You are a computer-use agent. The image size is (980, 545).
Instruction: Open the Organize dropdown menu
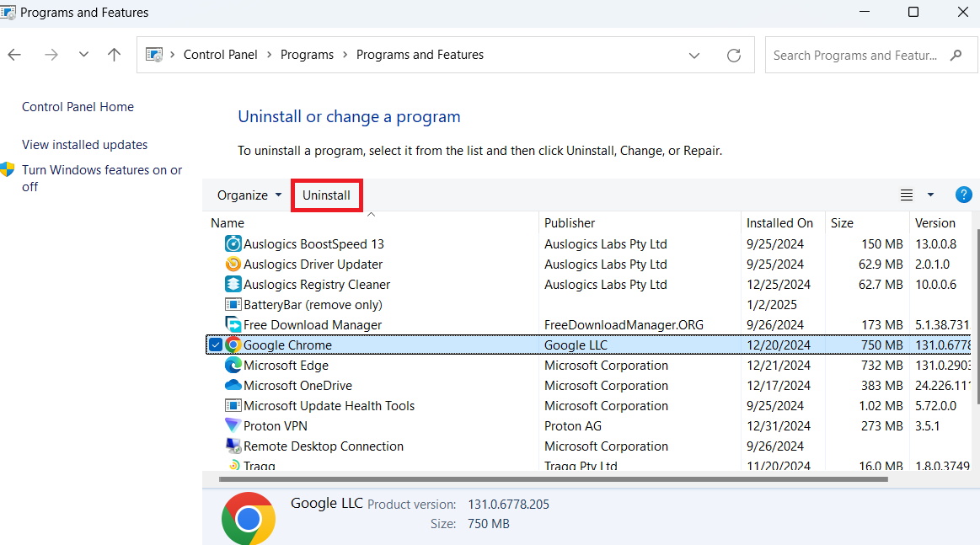click(249, 195)
